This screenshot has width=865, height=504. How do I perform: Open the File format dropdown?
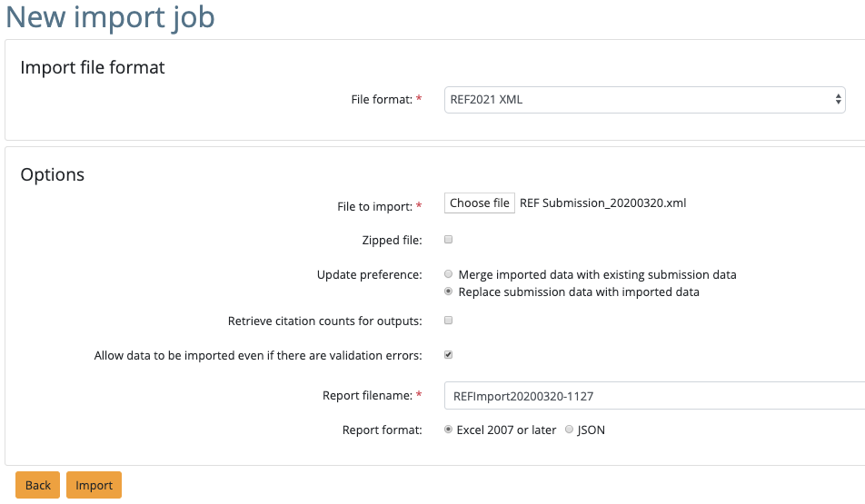click(645, 100)
